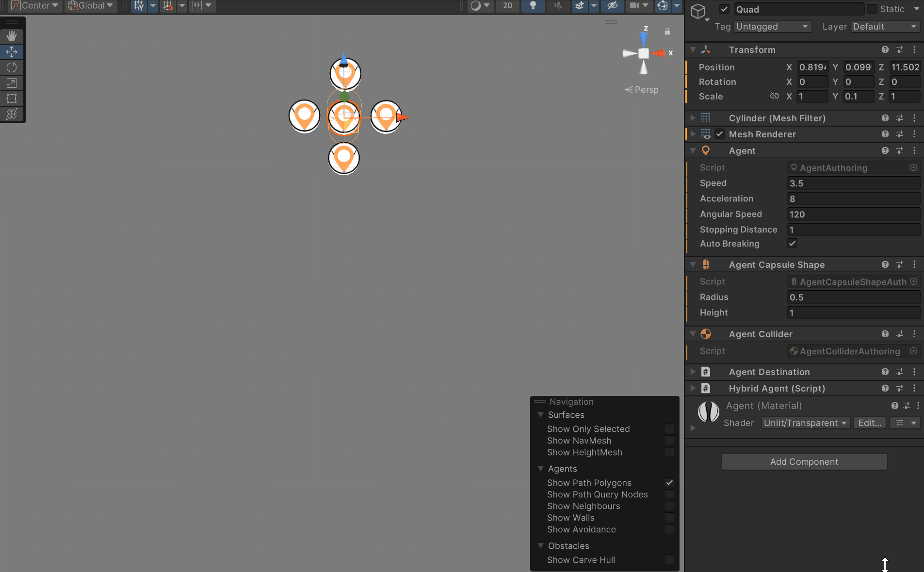Click the Quad object name field

click(x=798, y=9)
